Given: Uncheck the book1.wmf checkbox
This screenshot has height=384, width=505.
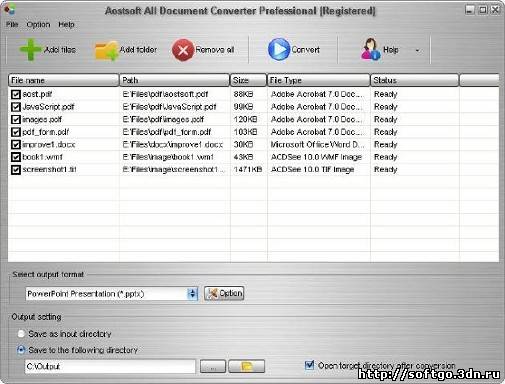Looking at the screenshot, I should point(16,157).
